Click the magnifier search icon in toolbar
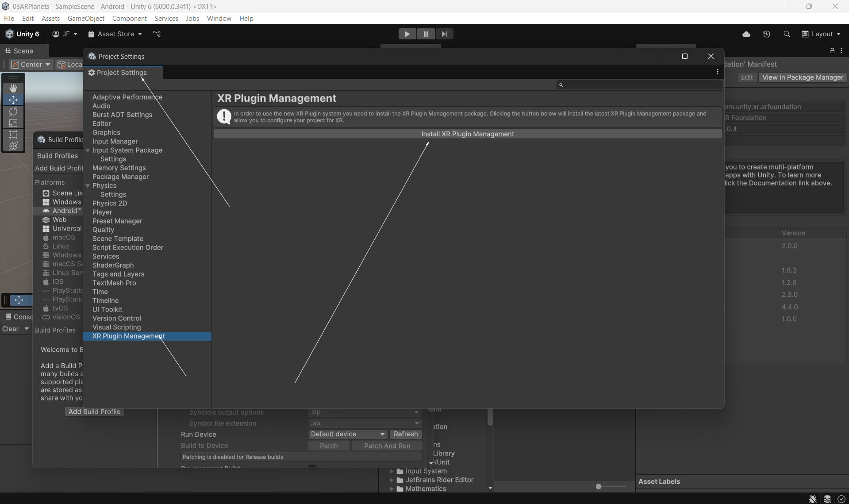This screenshot has width=849, height=504. pos(787,34)
